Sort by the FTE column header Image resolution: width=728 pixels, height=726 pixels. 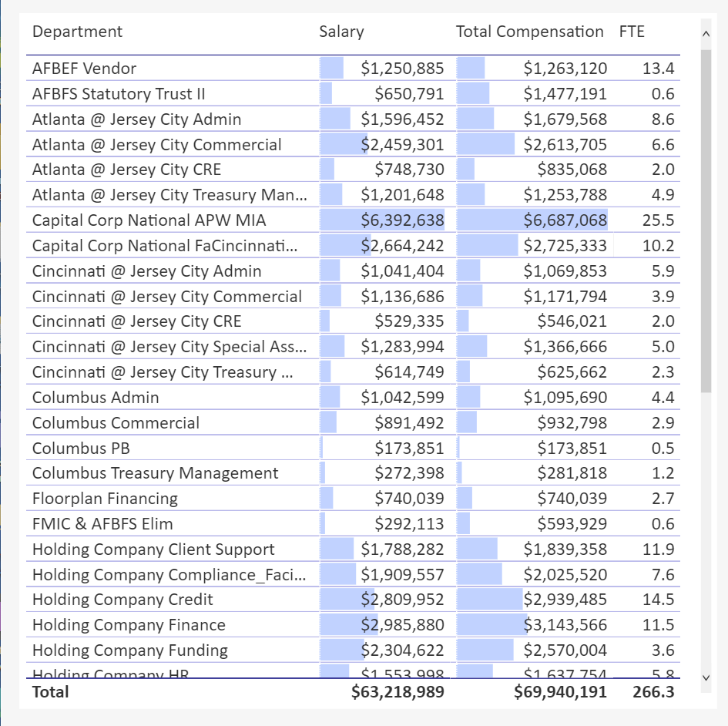pyautogui.click(x=632, y=32)
